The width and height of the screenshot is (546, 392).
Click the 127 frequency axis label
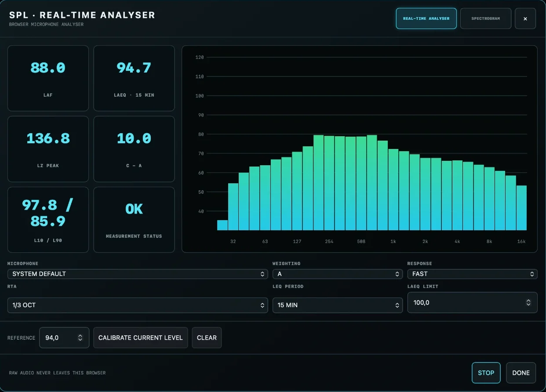297,242
